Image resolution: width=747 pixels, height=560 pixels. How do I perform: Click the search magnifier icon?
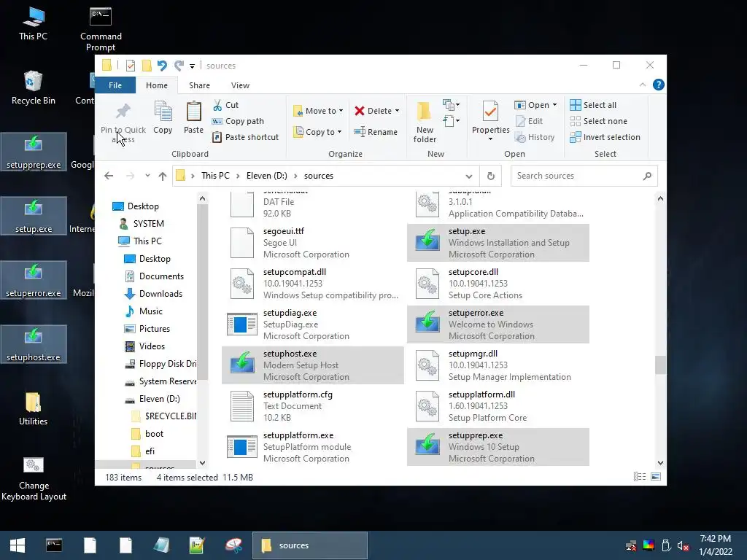pyautogui.click(x=647, y=176)
